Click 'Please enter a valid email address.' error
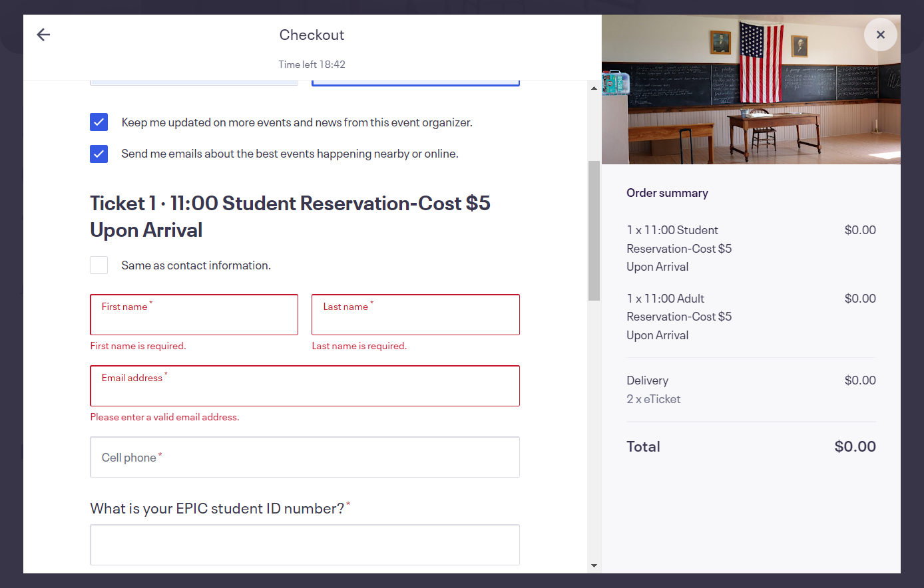Image resolution: width=924 pixels, height=588 pixels. click(164, 417)
